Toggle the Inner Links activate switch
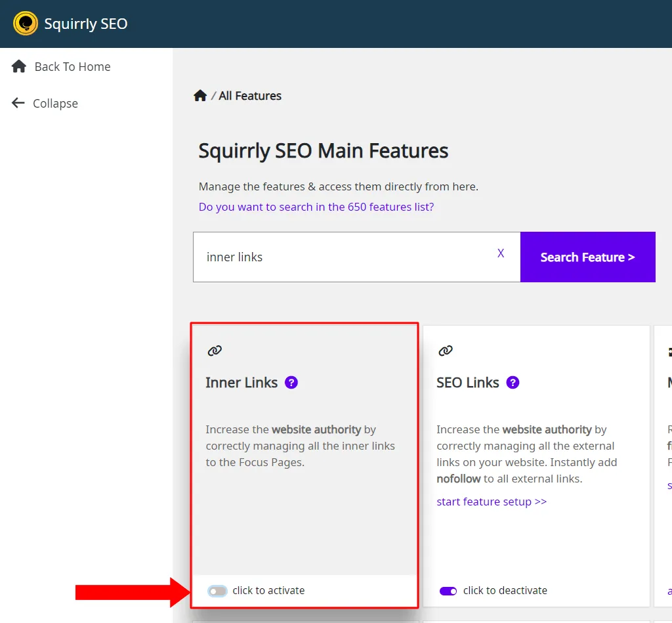672x623 pixels. click(x=217, y=591)
